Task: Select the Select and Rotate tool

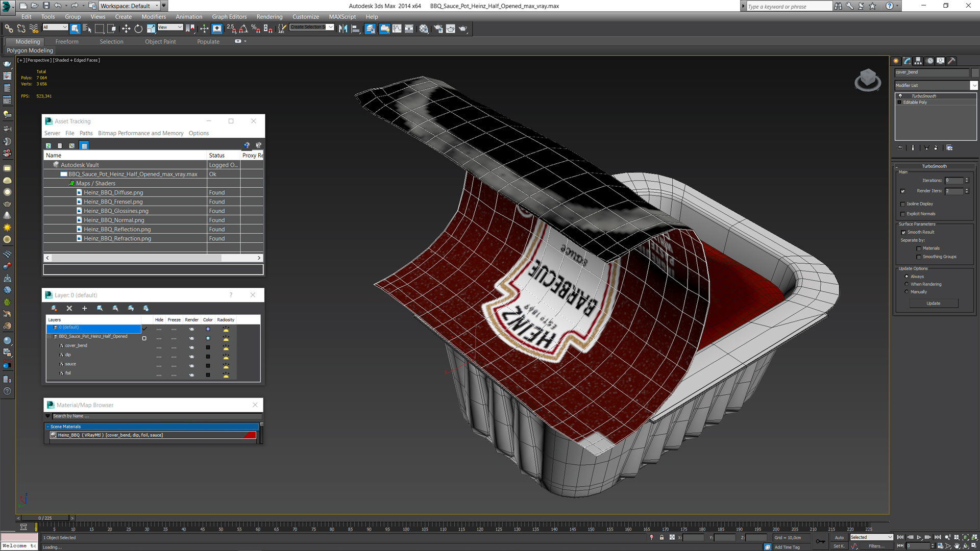Action: click(x=138, y=29)
